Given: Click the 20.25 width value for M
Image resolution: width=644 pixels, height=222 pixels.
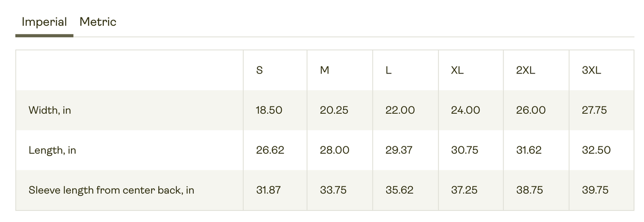Looking at the screenshot, I should [x=334, y=110].
